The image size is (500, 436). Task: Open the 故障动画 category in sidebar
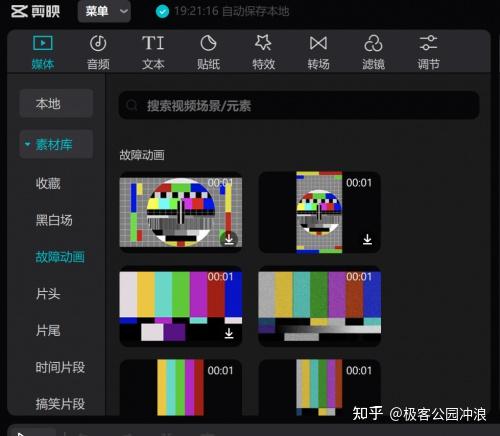(60, 257)
